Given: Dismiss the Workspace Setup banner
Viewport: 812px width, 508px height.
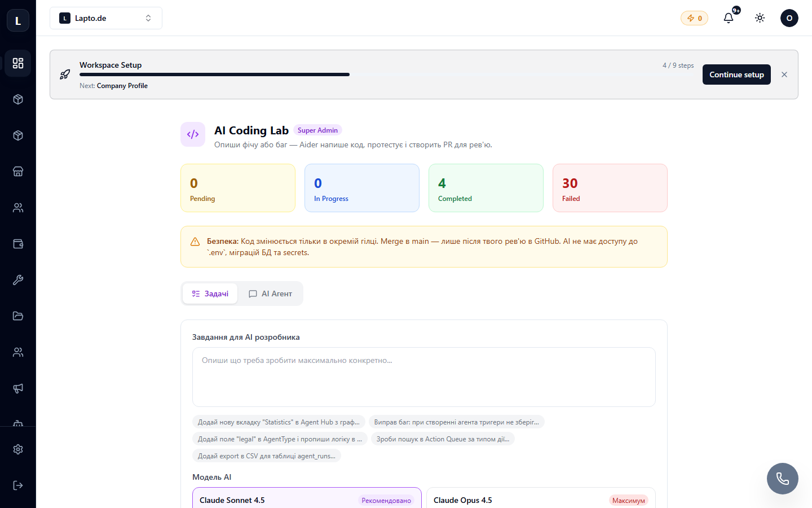Looking at the screenshot, I should 784,75.
